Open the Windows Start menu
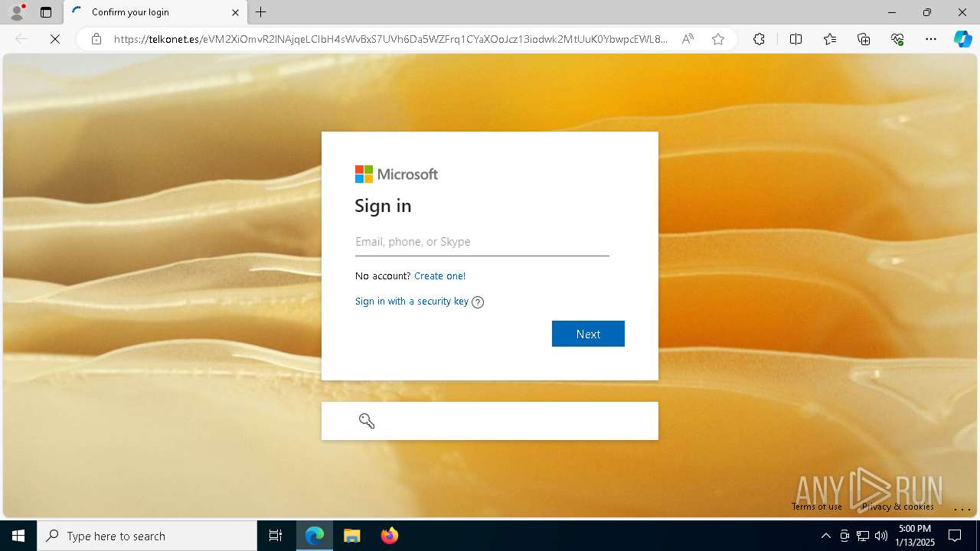This screenshot has height=551, width=980. 18,536
